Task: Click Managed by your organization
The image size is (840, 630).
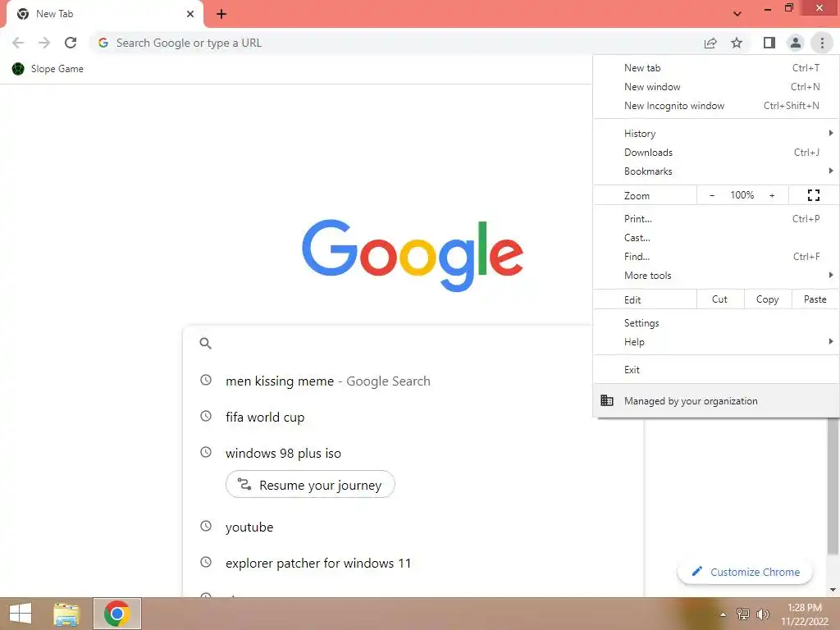Action: click(715, 400)
